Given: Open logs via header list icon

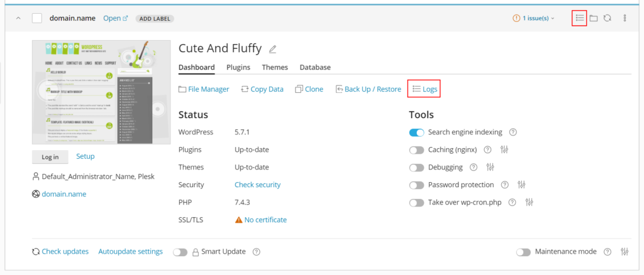Looking at the screenshot, I should [x=579, y=18].
